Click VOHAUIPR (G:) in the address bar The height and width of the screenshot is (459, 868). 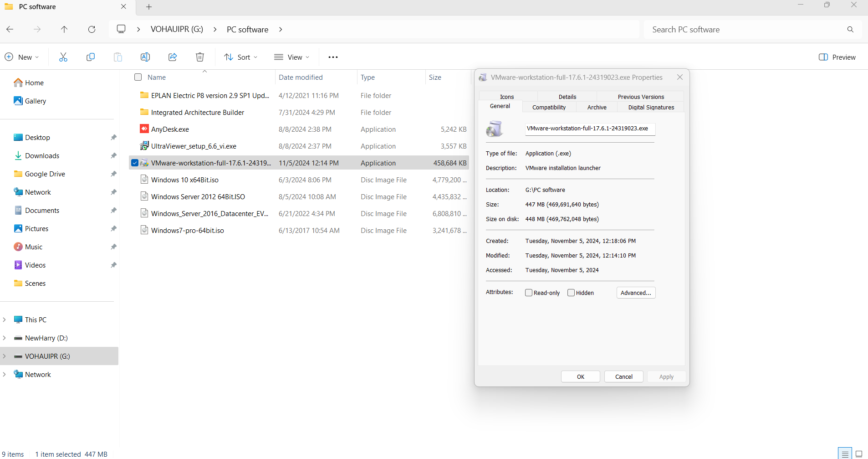click(177, 29)
